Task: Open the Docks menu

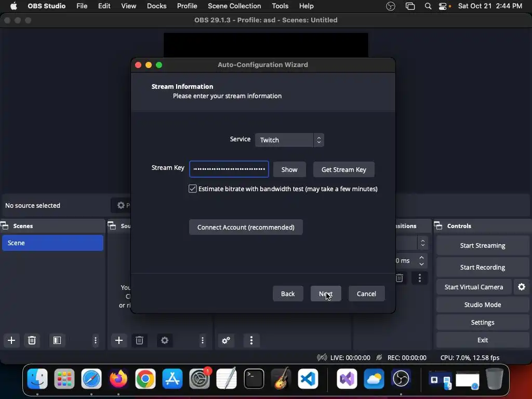Action: coord(156,6)
